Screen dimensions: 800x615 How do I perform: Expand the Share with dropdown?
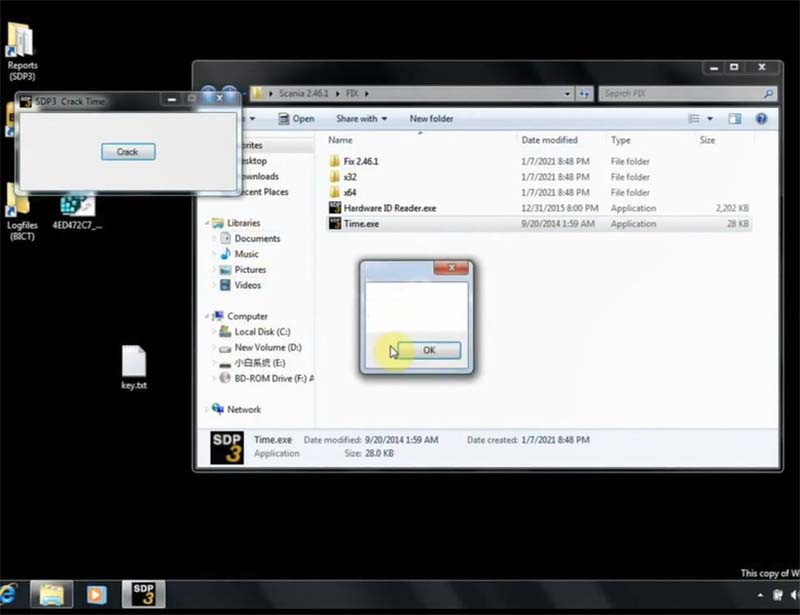click(x=361, y=118)
